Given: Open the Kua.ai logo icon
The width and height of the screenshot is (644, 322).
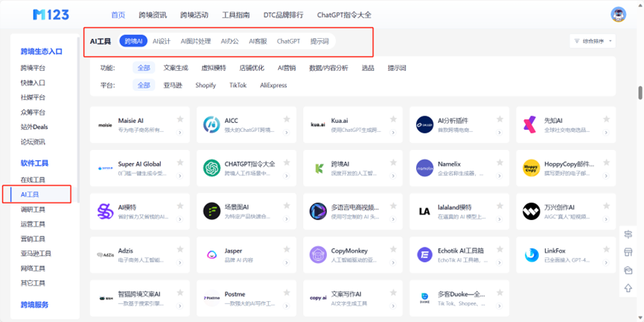Looking at the screenshot, I should click(318, 124).
